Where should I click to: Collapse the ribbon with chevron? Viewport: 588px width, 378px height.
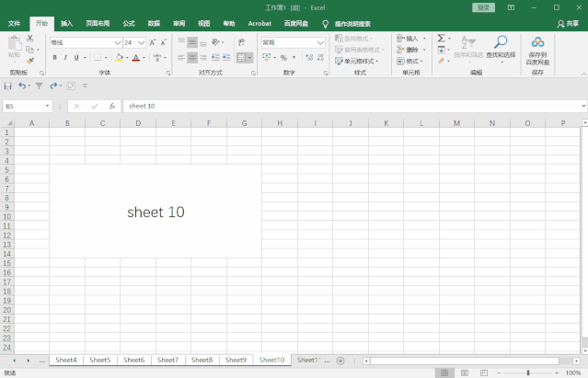coord(583,74)
